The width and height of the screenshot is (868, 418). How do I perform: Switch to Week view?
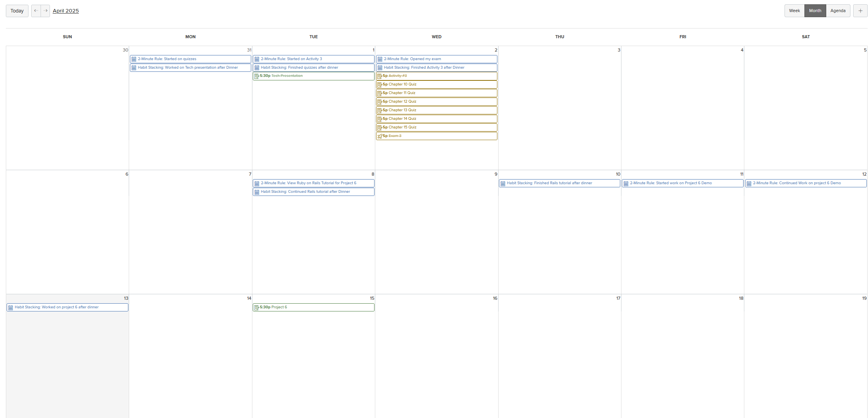[x=794, y=11]
